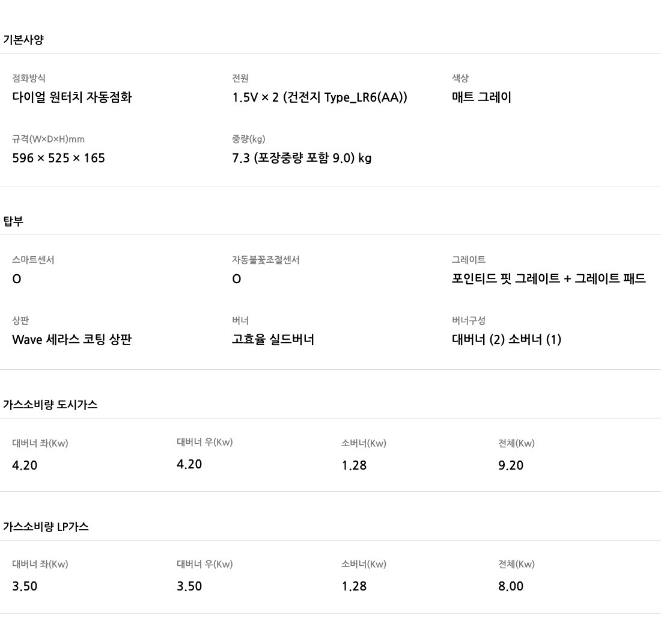The width and height of the screenshot is (661, 644).
Task: Click the Wave 세라스 코팅 상판 value
Action: click(x=72, y=340)
